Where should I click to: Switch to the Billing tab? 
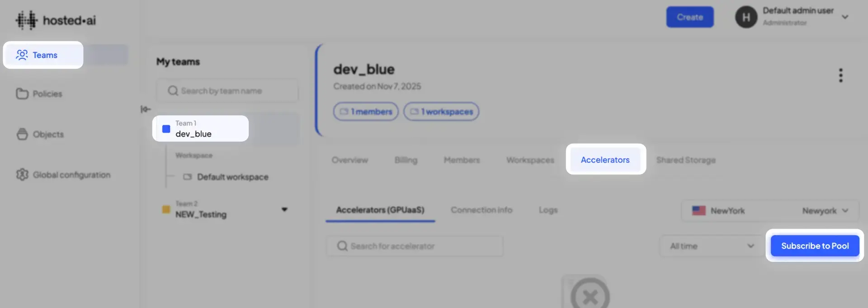click(x=406, y=160)
